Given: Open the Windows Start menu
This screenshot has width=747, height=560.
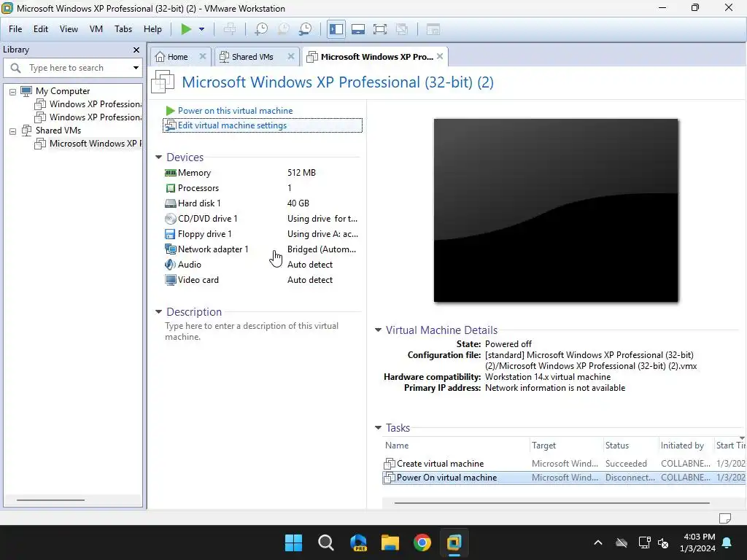Looking at the screenshot, I should click(x=293, y=542).
